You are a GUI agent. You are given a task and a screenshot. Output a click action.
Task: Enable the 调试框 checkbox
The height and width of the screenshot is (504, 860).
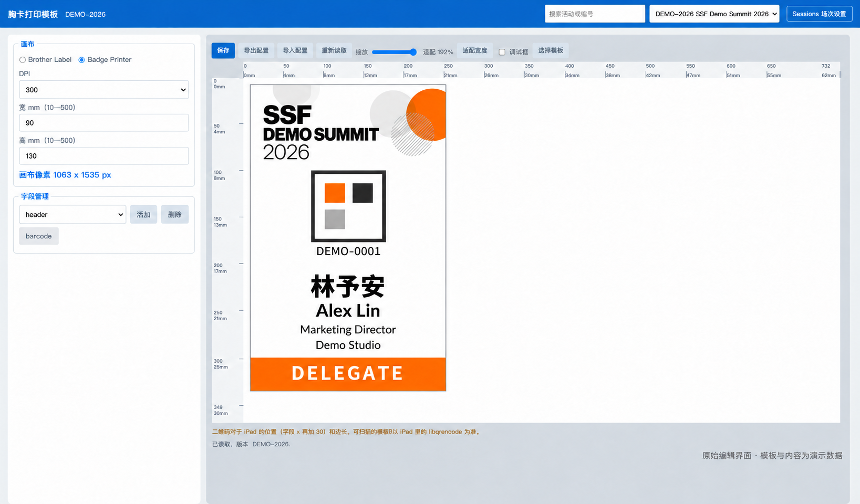[502, 52]
